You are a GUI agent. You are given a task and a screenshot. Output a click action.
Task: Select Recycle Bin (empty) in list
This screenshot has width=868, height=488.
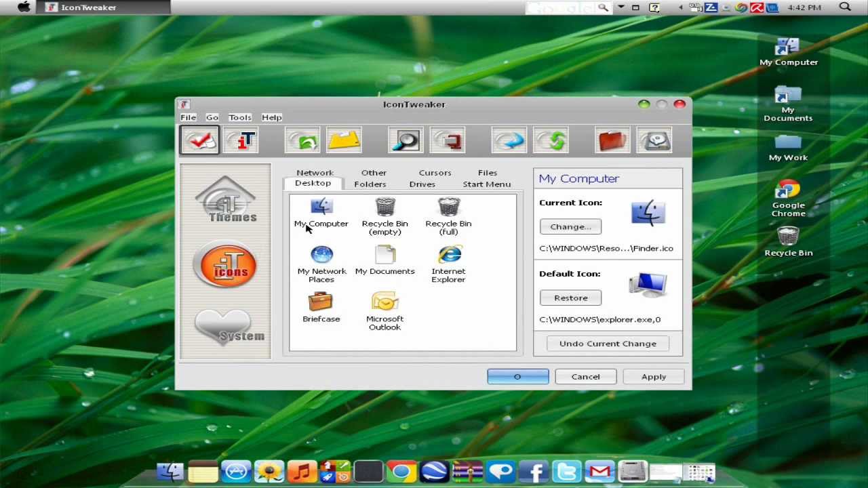click(x=384, y=216)
